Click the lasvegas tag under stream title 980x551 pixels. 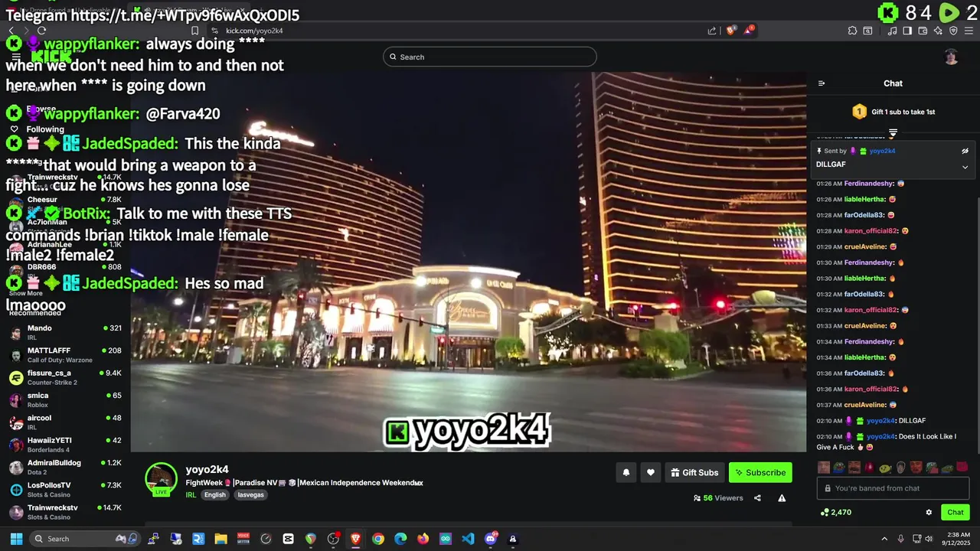point(250,495)
